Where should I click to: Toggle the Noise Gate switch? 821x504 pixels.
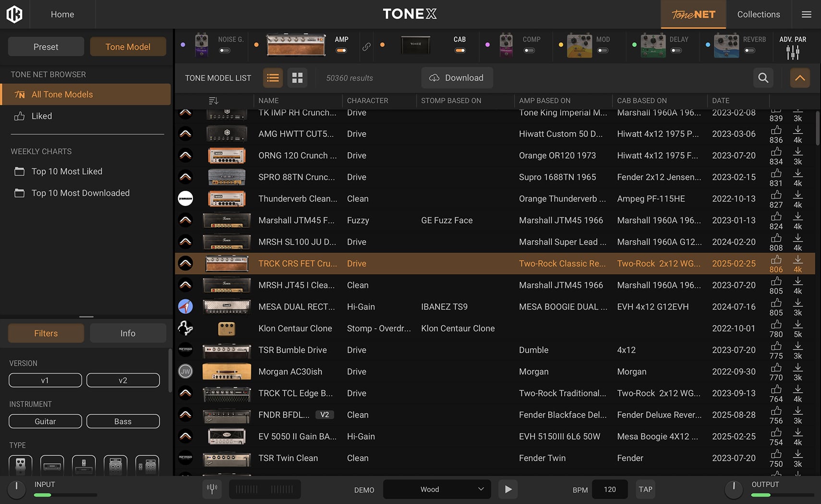(225, 50)
